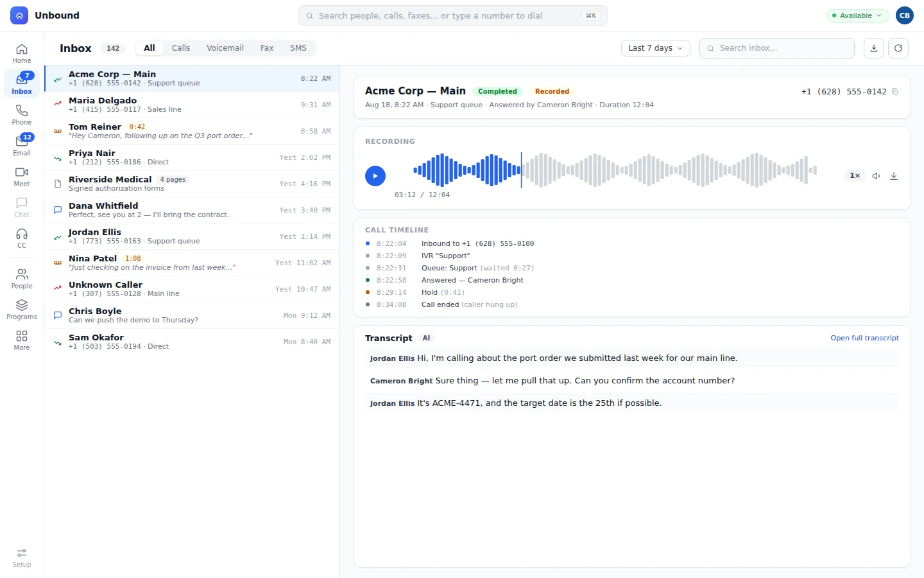
Task: Change the 1× playback speed
Action: pyautogui.click(x=855, y=176)
